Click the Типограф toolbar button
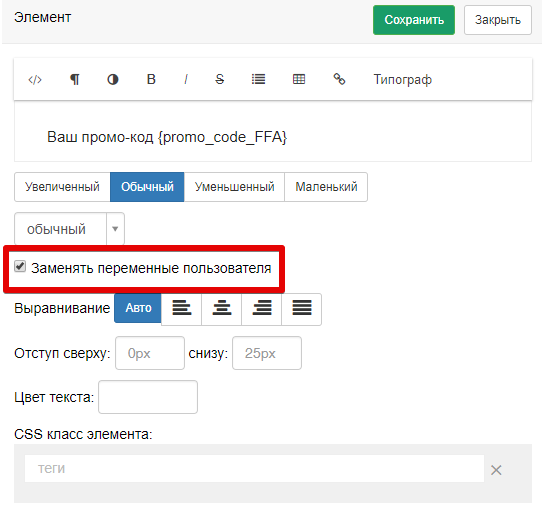The height and width of the screenshot is (532, 542). [403, 80]
